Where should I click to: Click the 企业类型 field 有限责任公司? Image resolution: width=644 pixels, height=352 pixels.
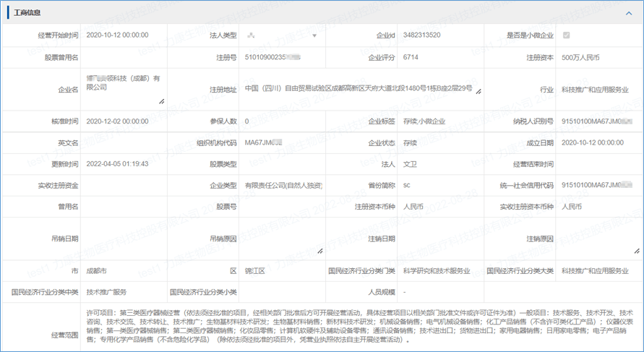(x=283, y=186)
